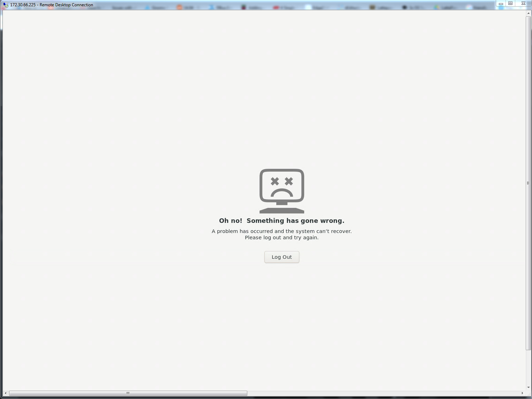This screenshot has width=532, height=399.
Task: Minimize the Remote Desktop Connection window
Action: 501,3
